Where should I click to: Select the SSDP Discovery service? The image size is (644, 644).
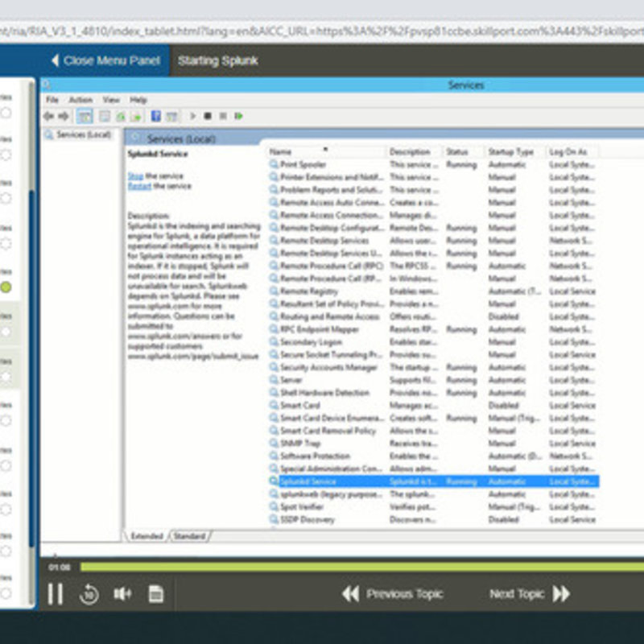434,519
